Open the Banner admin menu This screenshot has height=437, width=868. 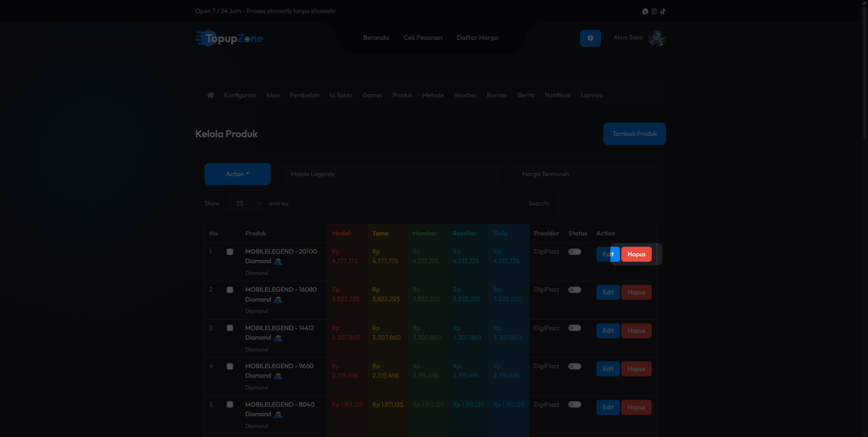tap(497, 95)
